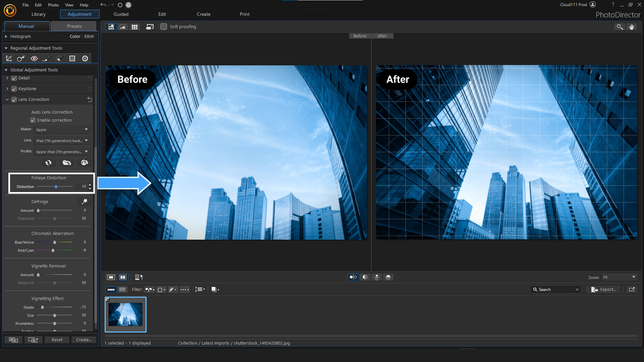The height and width of the screenshot is (362, 644).
Task: Collapse the Lens Correction section
Action: tap(7, 99)
